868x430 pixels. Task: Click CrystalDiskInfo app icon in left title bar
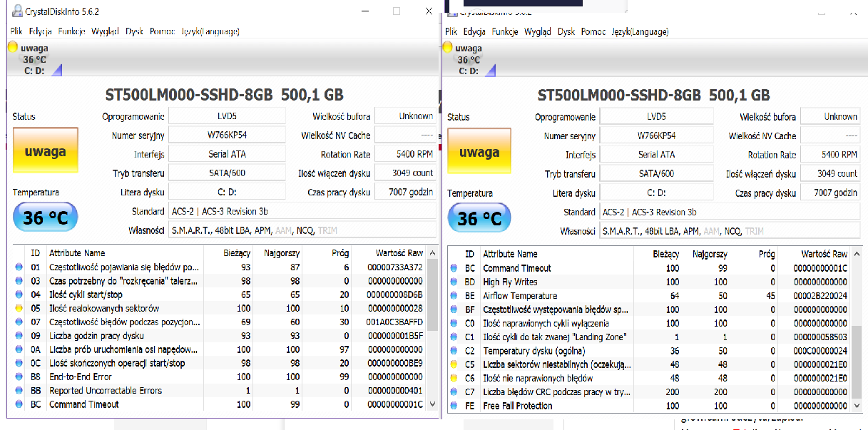click(16, 11)
